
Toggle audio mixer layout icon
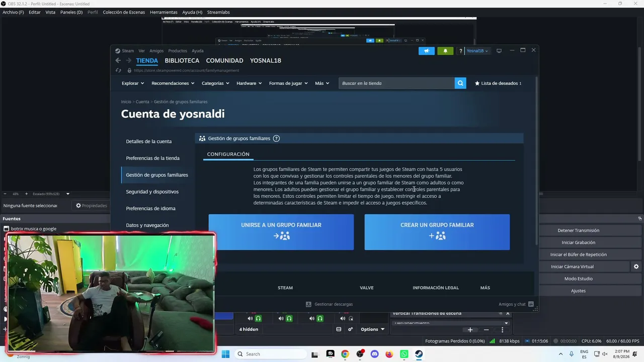click(x=339, y=329)
